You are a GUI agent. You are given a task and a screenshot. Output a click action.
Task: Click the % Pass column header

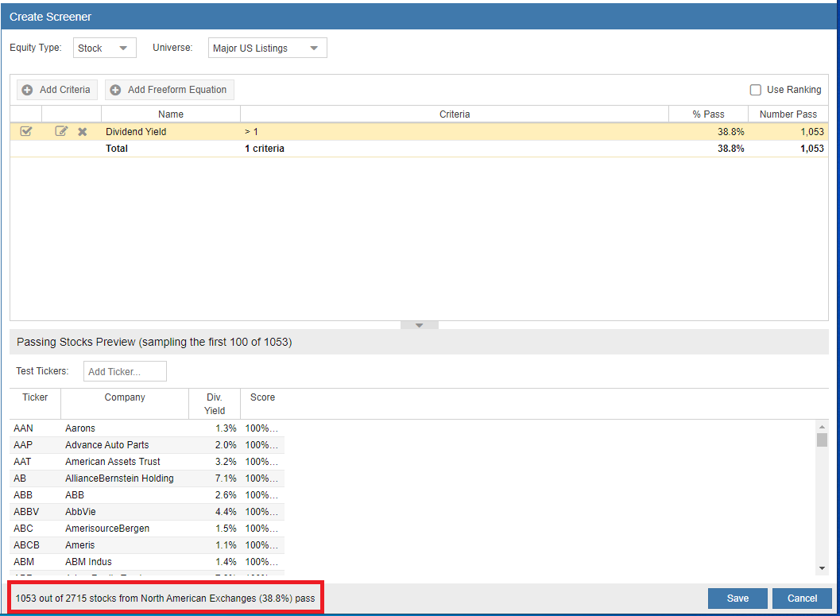[x=708, y=114]
